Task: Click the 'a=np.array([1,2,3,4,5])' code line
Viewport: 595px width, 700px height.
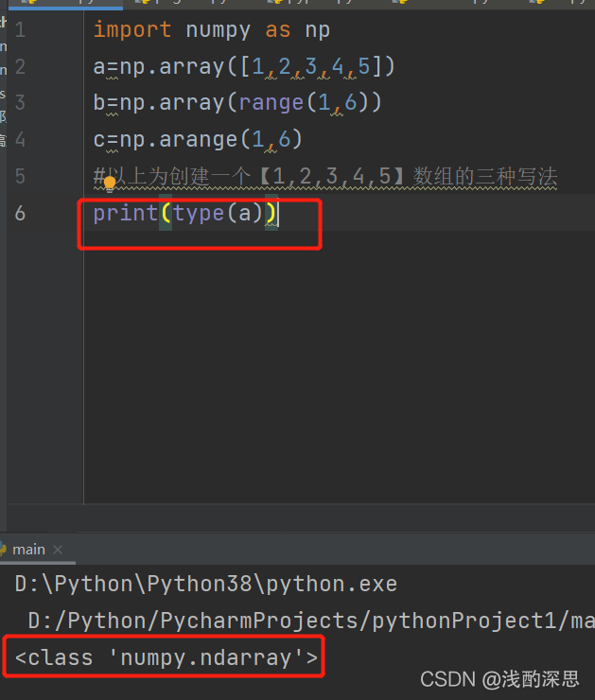Action: pos(244,67)
